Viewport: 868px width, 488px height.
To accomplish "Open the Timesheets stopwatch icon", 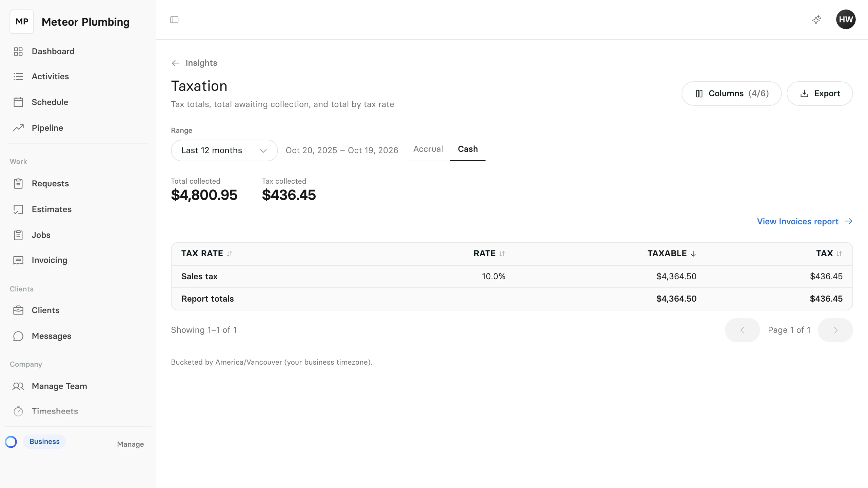I will (x=18, y=411).
